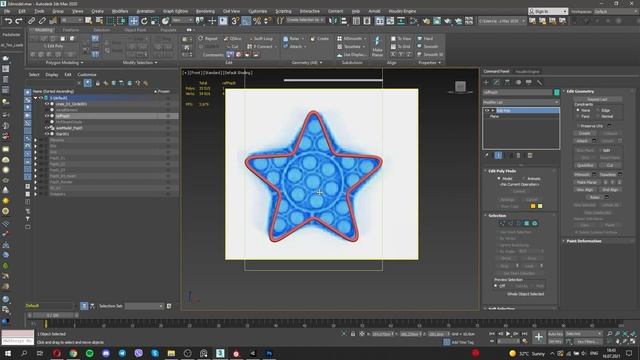The width and height of the screenshot is (640, 360).
Task: Switch to the Modeling ribbon tab
Action: tap(43, 30)
